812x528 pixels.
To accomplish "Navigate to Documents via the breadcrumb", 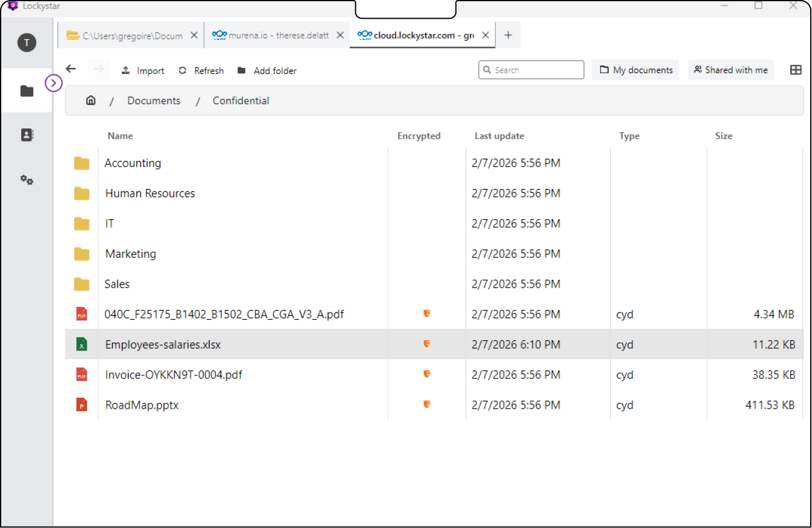I will [x=153, y=100].
